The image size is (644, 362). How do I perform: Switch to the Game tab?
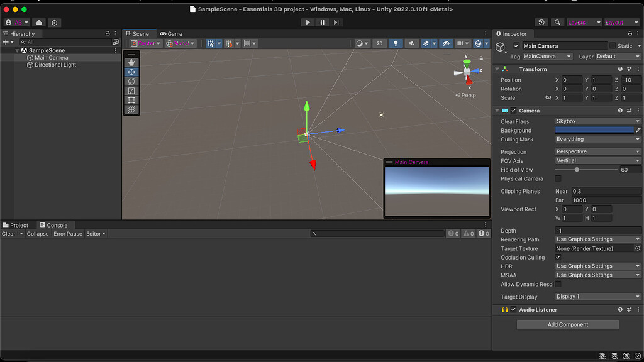coord(172,33)
